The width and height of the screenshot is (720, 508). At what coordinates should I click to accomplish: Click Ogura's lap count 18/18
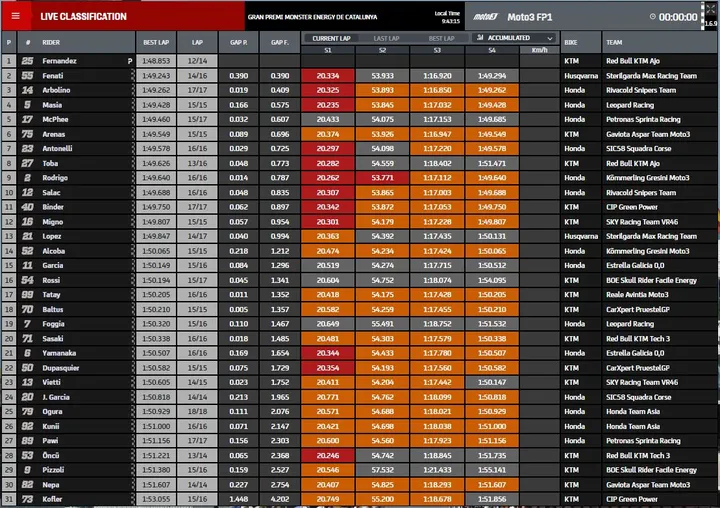(197, 412)
